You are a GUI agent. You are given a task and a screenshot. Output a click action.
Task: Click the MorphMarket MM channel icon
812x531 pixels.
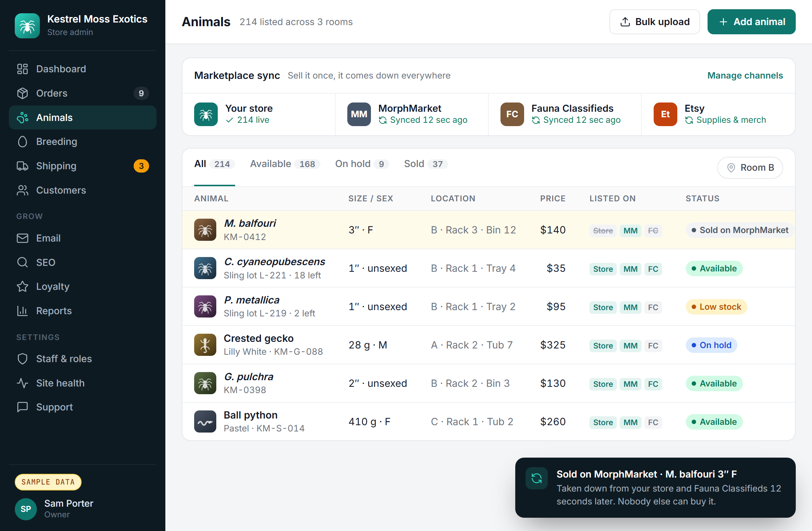click(359, 114)
